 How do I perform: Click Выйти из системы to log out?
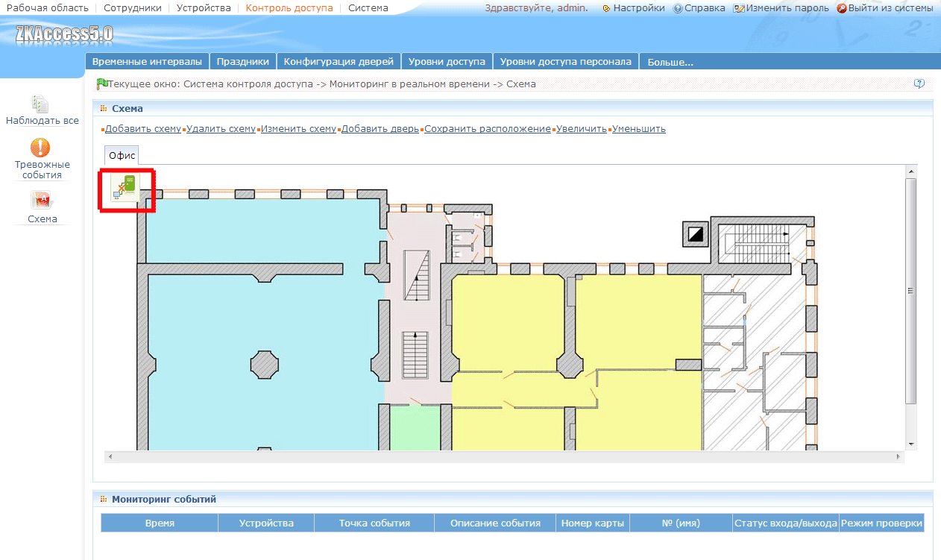tap(885, 8)
